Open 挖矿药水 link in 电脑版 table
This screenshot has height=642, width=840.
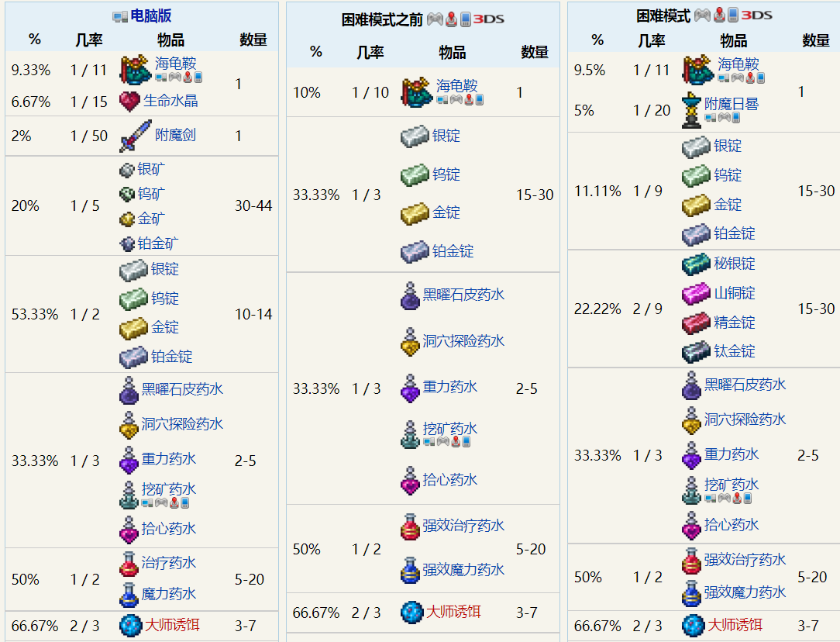pyautogui.click(x=168, y=489)
